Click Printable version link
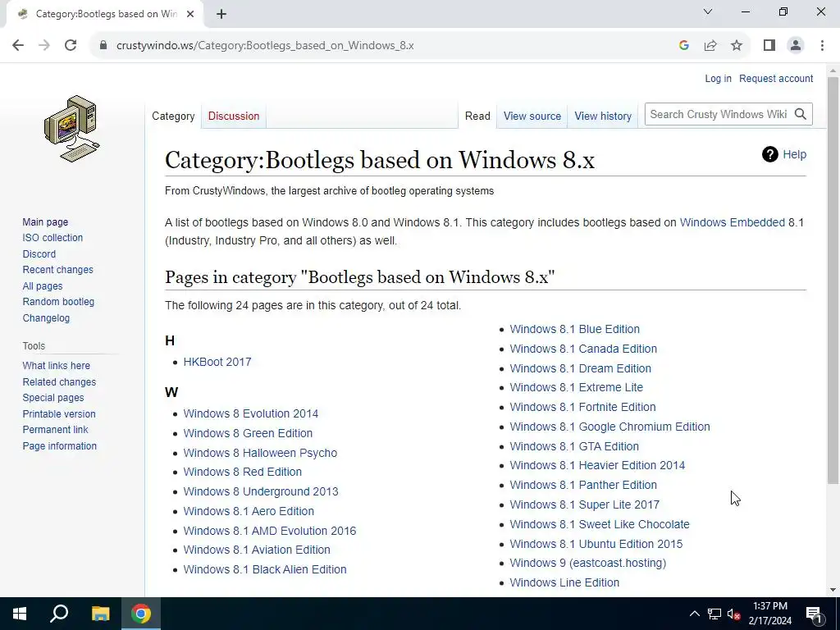 coord(59,414)
